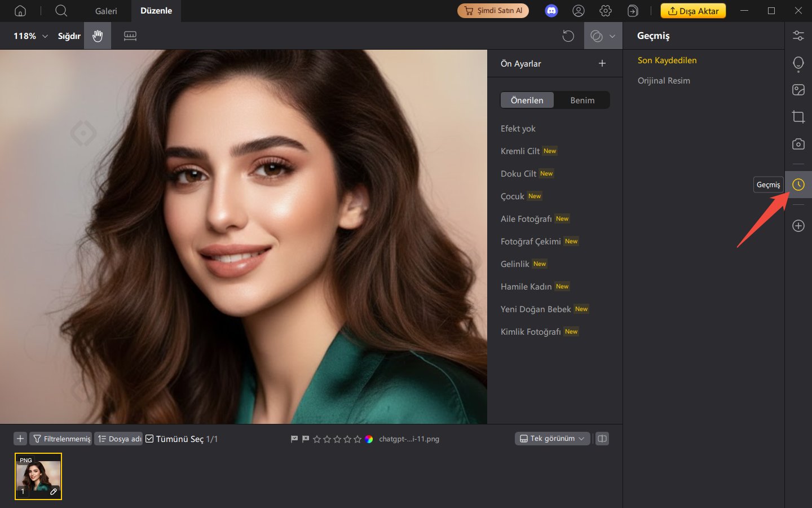Click the ruler comparison icon

130,36
